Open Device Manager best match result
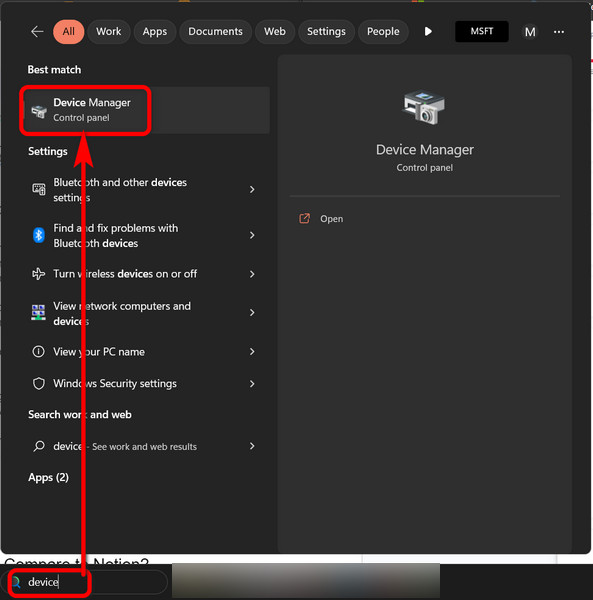593x600 pixels. 147,110
